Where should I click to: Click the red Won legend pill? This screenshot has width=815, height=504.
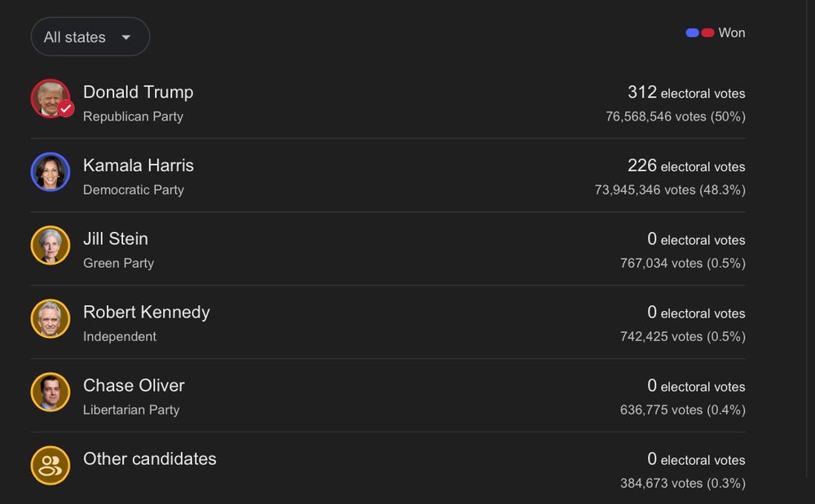707,33
